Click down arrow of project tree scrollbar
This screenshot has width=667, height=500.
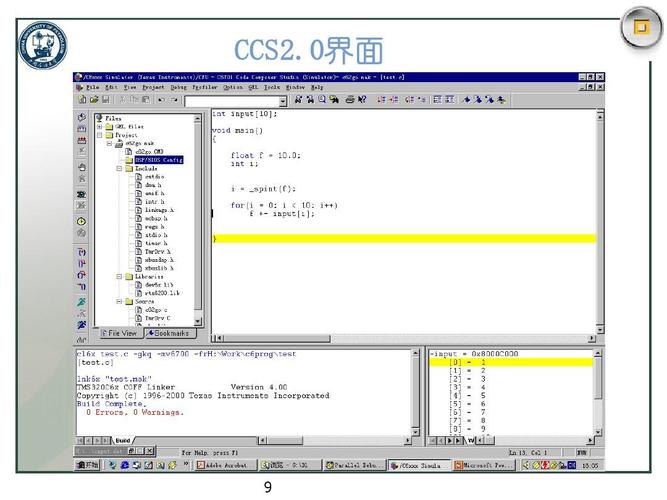pos(198,321)
